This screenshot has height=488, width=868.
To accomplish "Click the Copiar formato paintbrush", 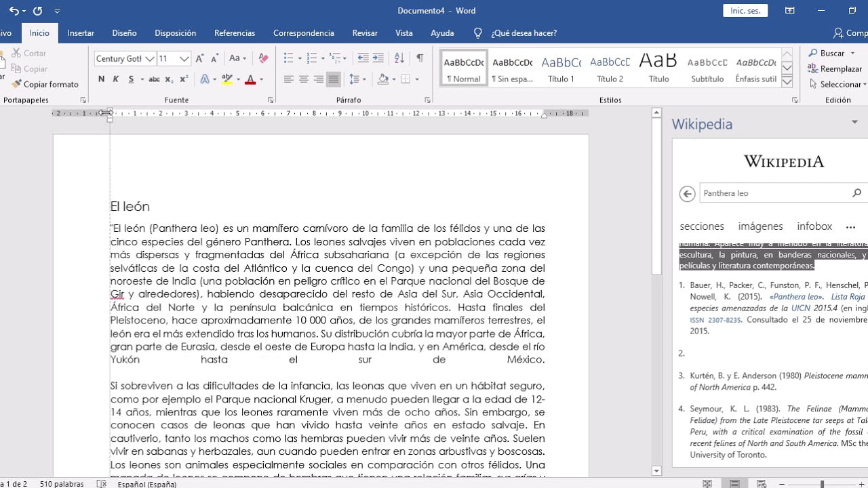I will coord(45,84).
